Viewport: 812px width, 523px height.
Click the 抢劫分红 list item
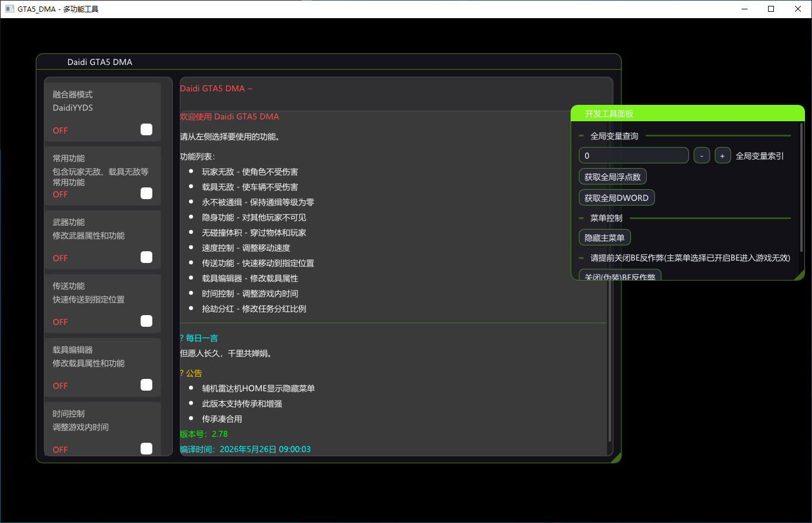[254, 309]
